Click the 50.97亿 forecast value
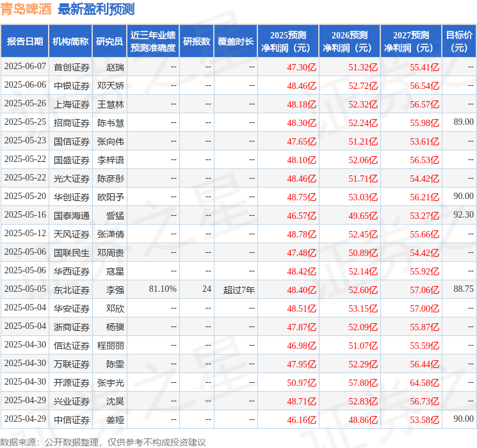The width and height of the screenshot is (477, 448). 302,382
